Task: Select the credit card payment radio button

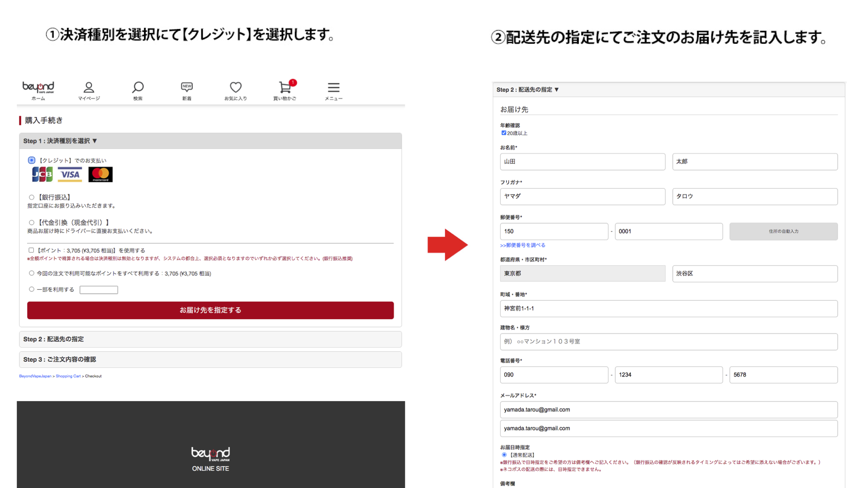Action: point(32,160)
